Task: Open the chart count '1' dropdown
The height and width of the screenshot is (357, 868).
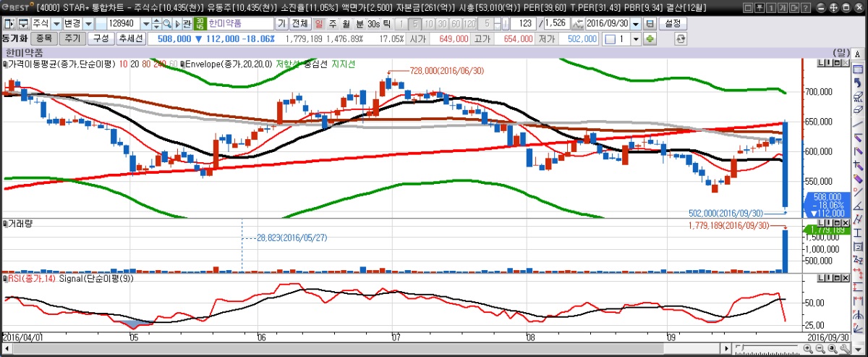Action: 636,38
